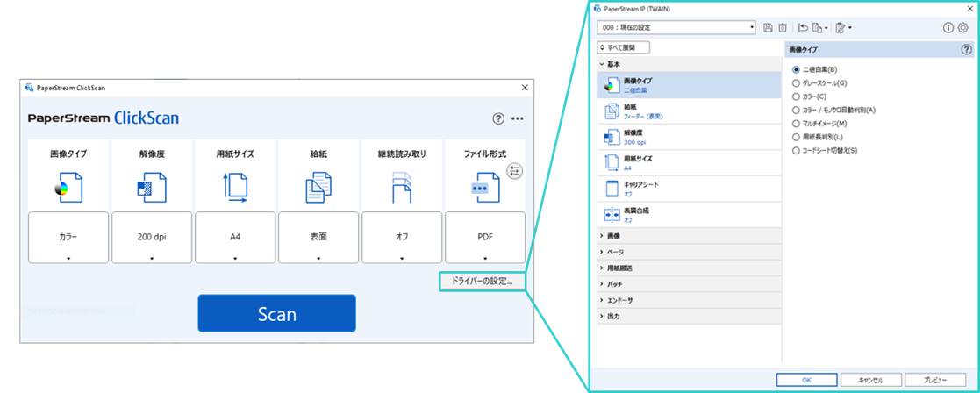
Task: Choose the カラー(C) radio button
Action: [796, 96]
